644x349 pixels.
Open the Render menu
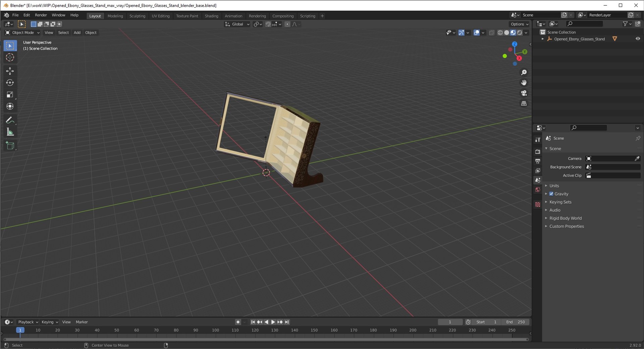(41, 15)
